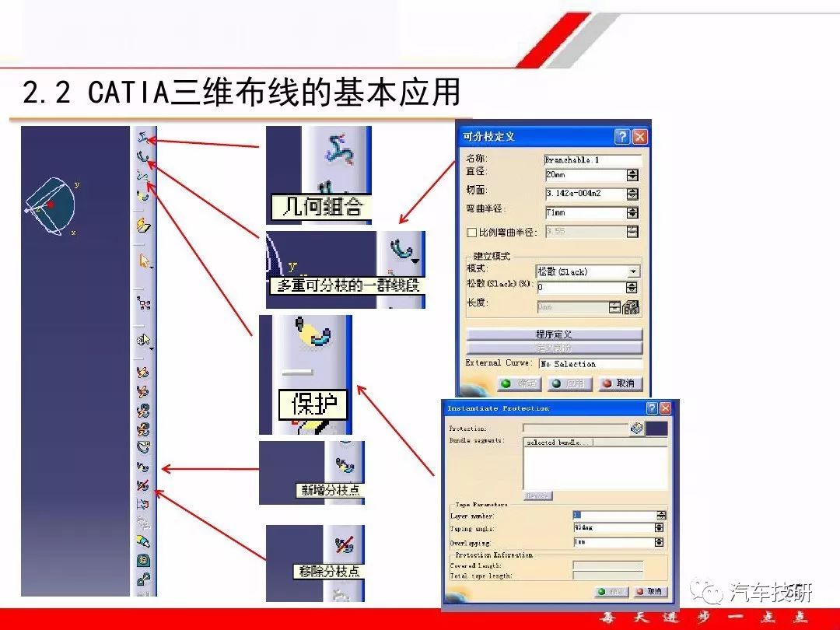Click the 新增分枝点 tooltip label

coord(330,490)
